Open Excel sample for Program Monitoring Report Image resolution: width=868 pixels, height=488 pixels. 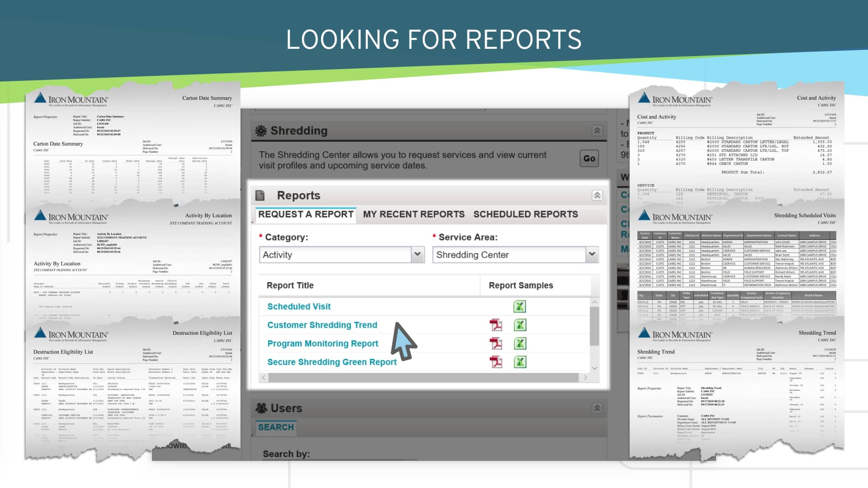click(519, 344)
